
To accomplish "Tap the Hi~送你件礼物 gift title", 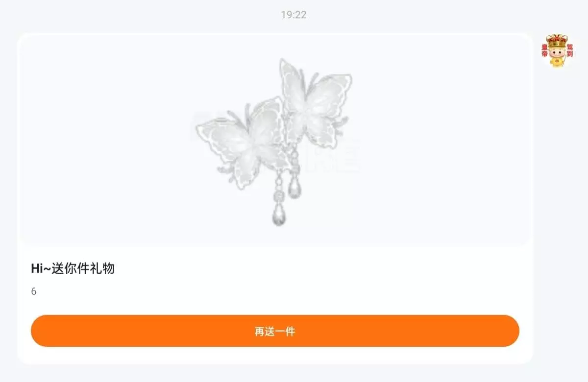I will pyautogui.click(x=73, y=268).
